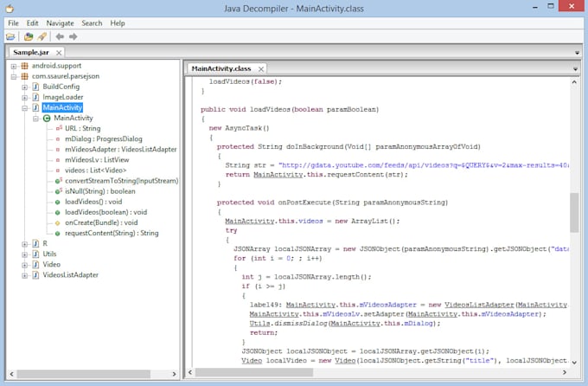Expand the VideosListAdapter tree node
588x386 pixels.
point(25,275)
